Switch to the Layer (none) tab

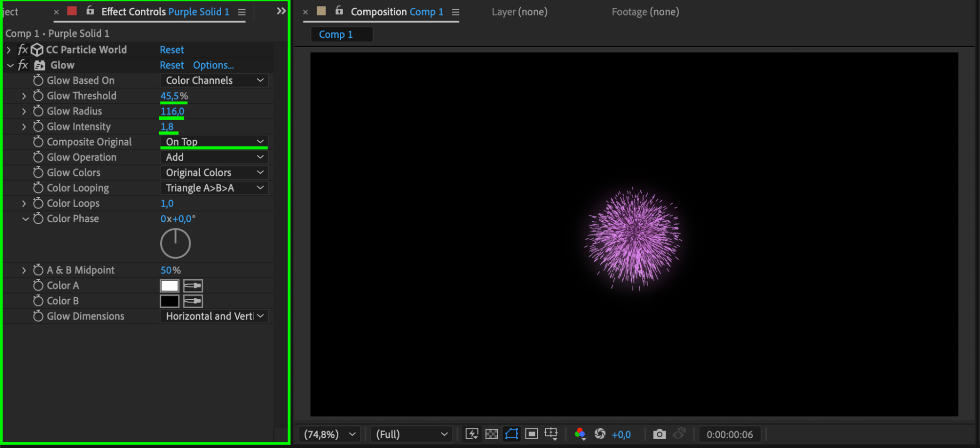pos(519,12)
